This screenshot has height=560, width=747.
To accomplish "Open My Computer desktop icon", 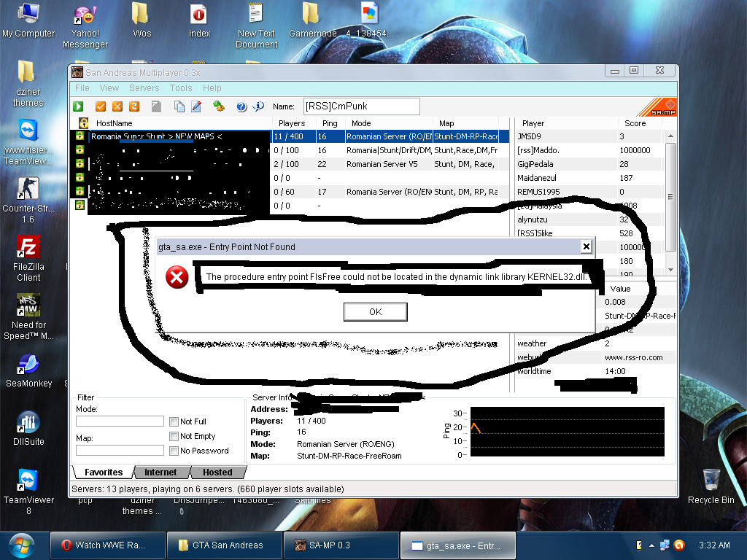I will coord(28,20).
